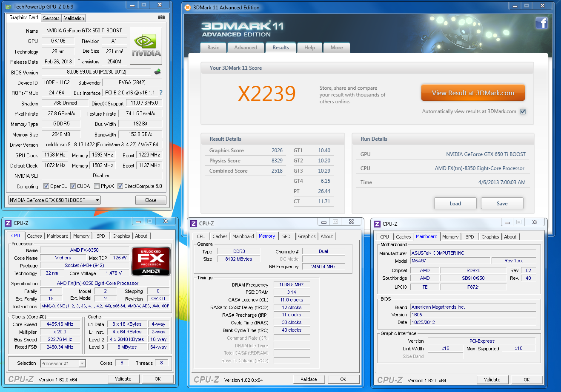
Task: Click the BIOS save chip icon in GPU-Z
Action: [157, 72]
